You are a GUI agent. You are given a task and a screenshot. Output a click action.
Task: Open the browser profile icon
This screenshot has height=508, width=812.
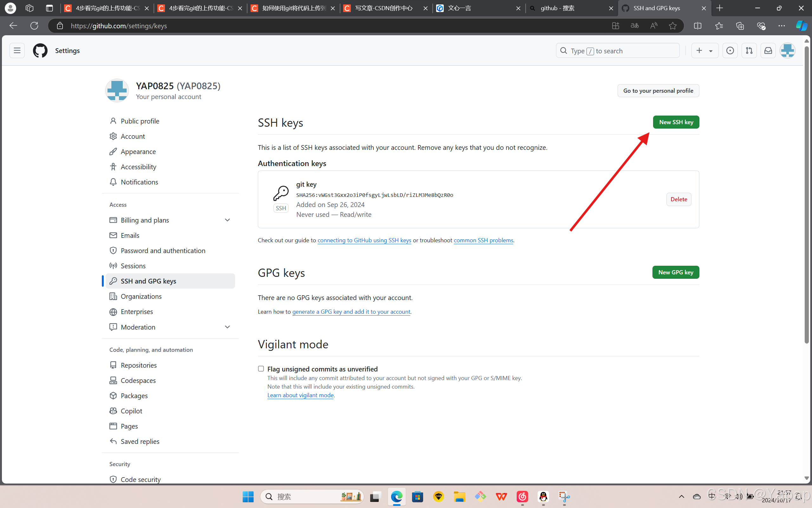pos(10,8)
